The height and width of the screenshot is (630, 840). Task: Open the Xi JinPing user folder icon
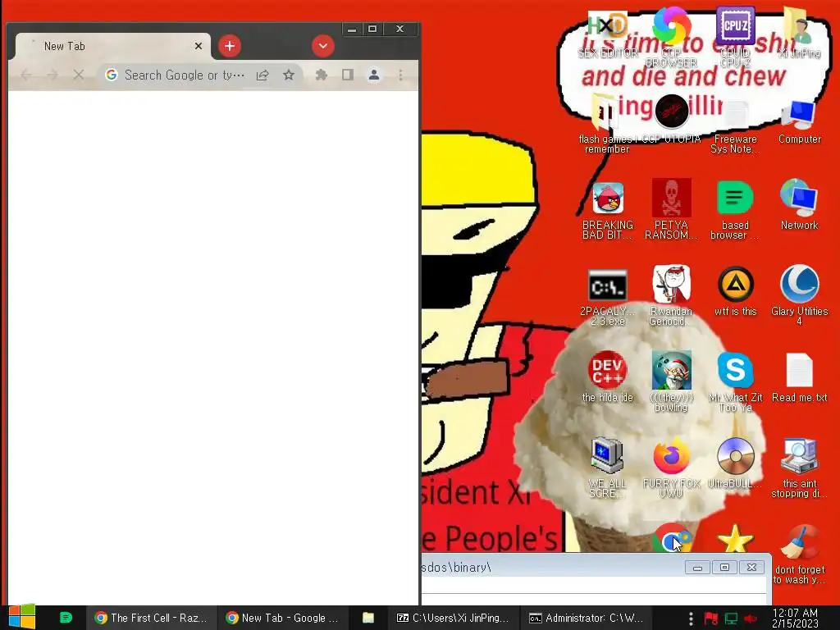point(799,32)
